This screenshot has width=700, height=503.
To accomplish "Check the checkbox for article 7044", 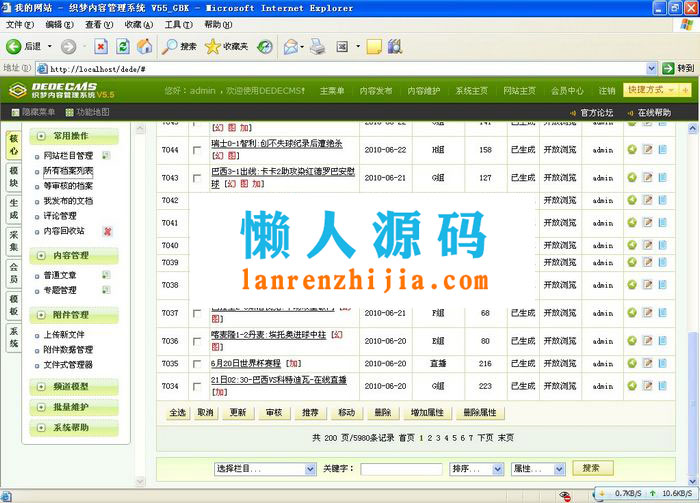I will 197,150.
